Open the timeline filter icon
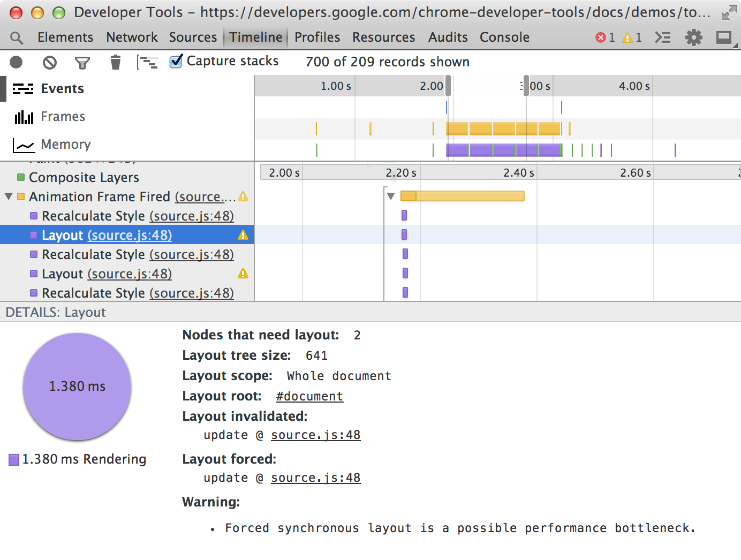This screenshot has width=741, height=560. click(x=82, y=63)
